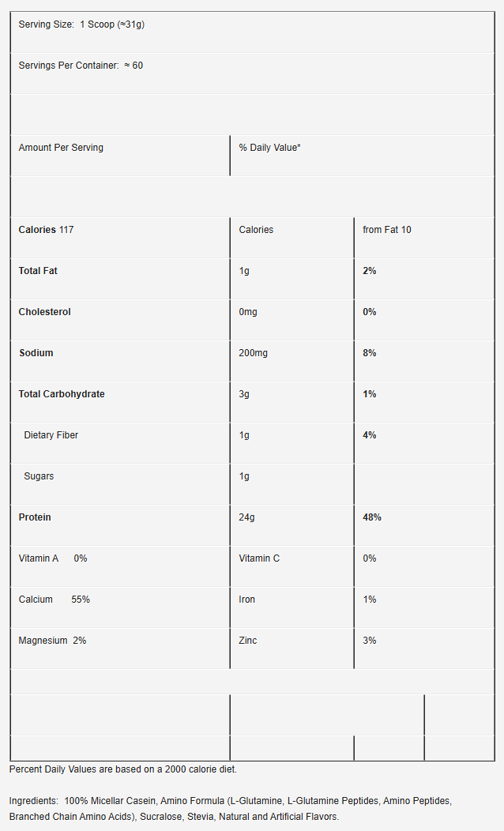Select the Sugars 1g value
This screenshot has height=831, width=504.
[x=244, y=476]
